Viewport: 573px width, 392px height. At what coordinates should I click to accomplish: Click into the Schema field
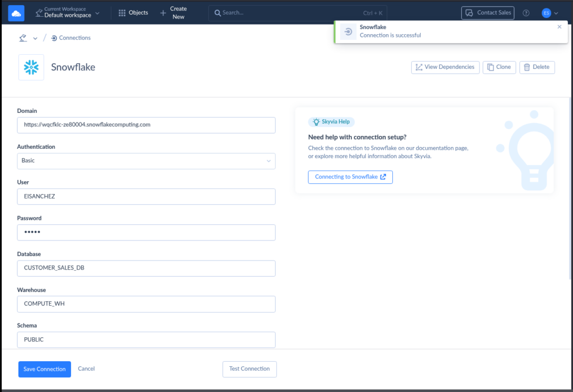click(x=146, y=340)
